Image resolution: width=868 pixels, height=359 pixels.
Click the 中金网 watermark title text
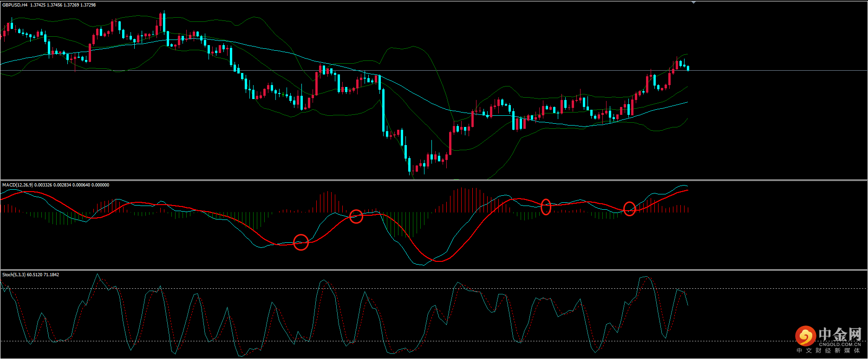(x=840, y=334)
